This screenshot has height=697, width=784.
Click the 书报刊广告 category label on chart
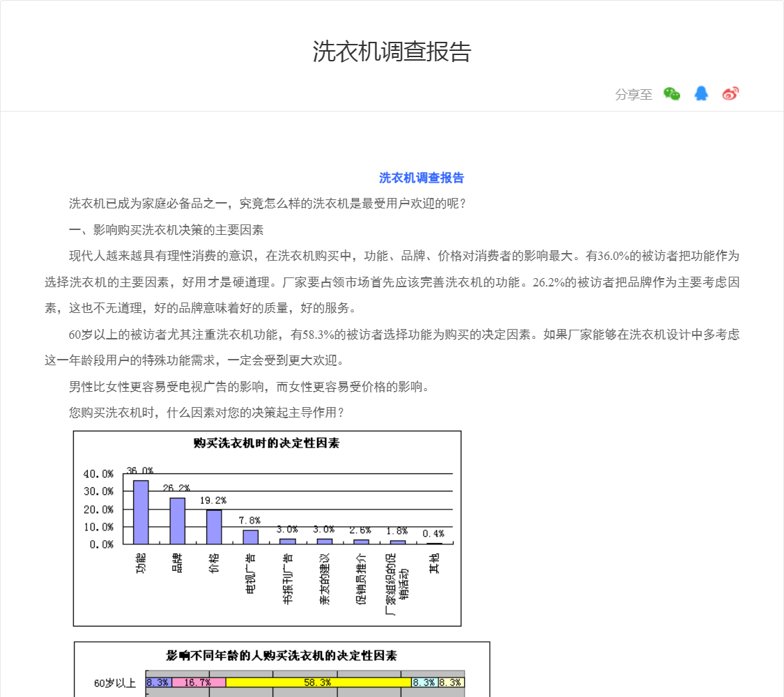point(288,579)
